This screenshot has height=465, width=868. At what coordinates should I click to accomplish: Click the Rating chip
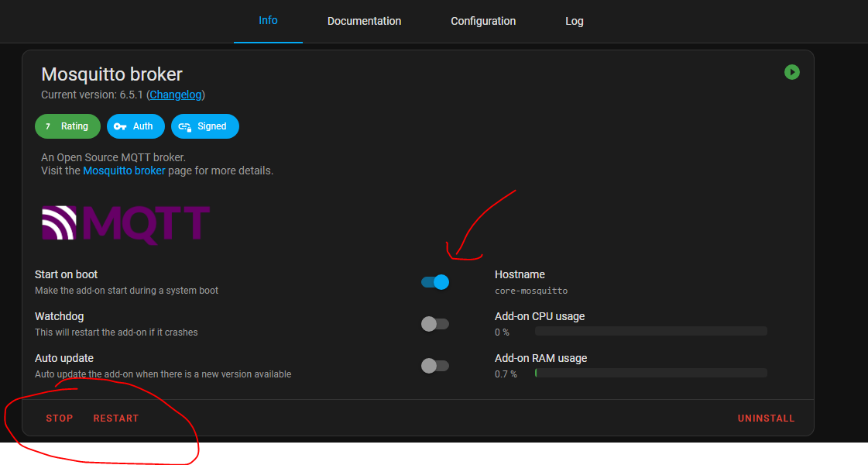67,126
